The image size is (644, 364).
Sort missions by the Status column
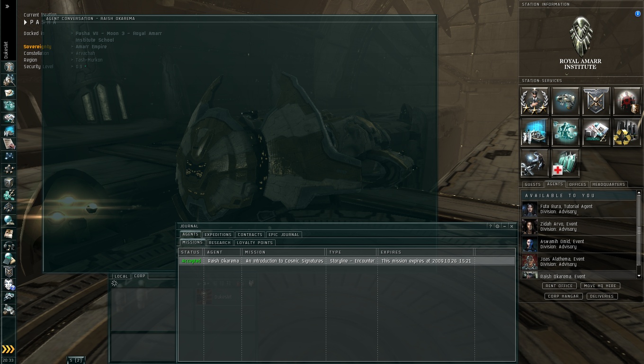(x=191, y=252)
